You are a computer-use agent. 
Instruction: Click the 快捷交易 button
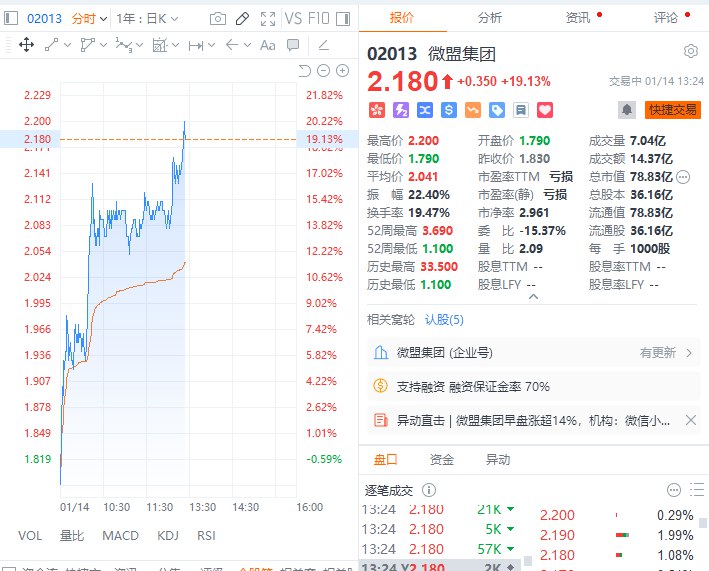click(673, 110)
